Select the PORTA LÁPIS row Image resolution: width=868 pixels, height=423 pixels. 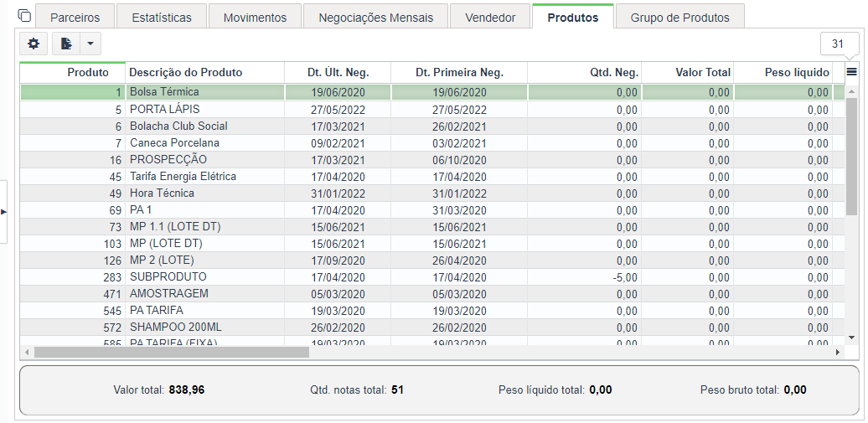pos(432,109)
